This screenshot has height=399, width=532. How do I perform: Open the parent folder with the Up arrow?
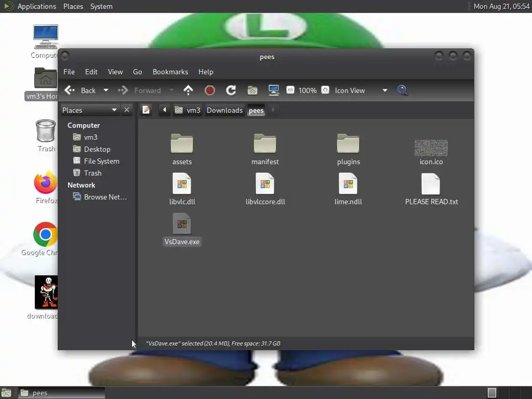click(x=188, y=90)
